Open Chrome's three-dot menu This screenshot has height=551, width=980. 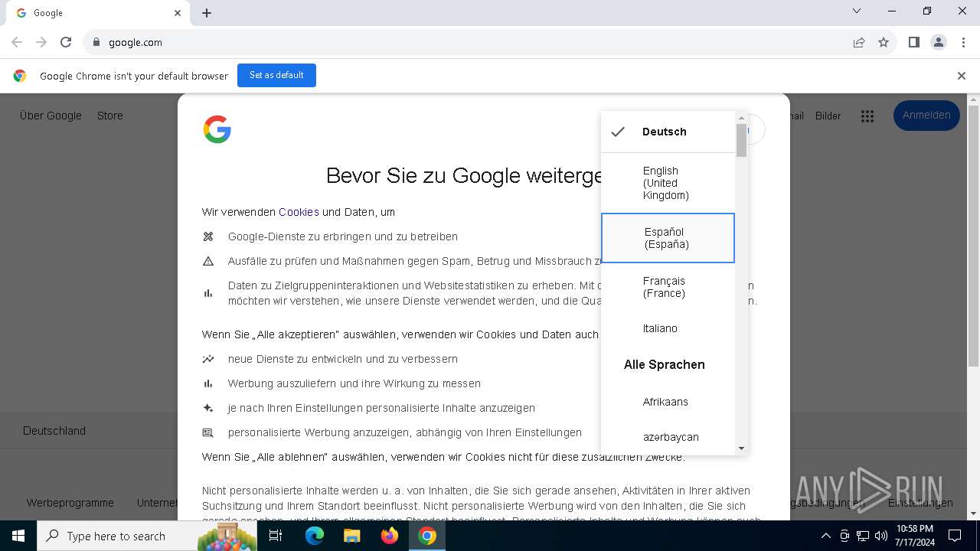point(963,42)
